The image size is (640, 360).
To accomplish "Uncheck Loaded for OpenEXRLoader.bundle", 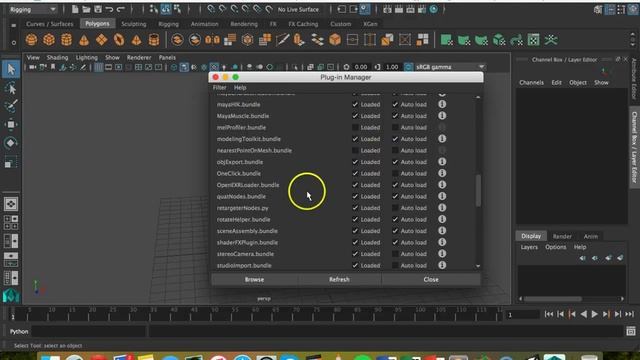I will click(x=355, y=185).
